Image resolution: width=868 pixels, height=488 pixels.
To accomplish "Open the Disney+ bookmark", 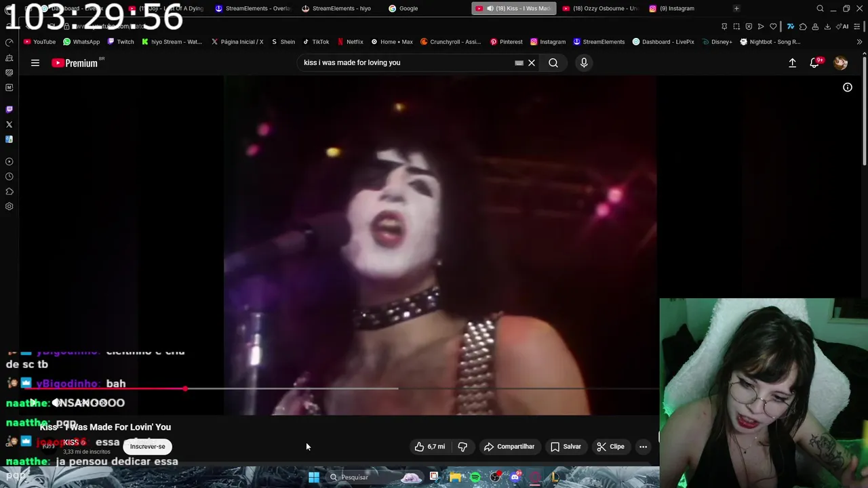I will (x=717, y=41).
